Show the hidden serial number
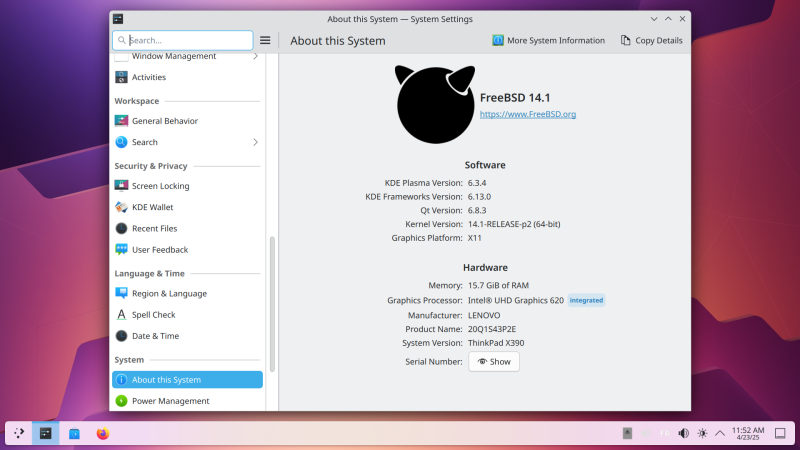This screenshot has height=450, width=800. click(x=494, y=362)
